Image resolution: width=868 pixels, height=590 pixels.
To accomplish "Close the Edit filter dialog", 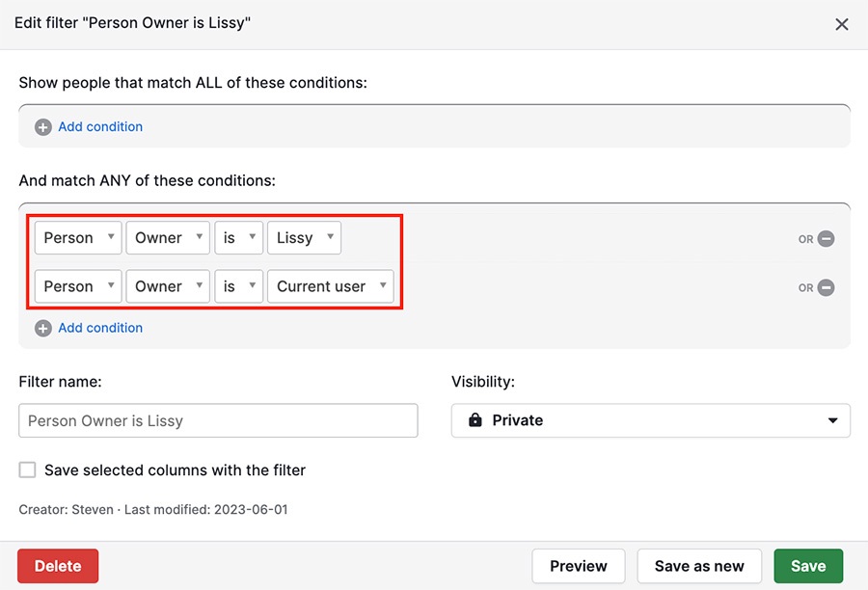I will [841, 24].
